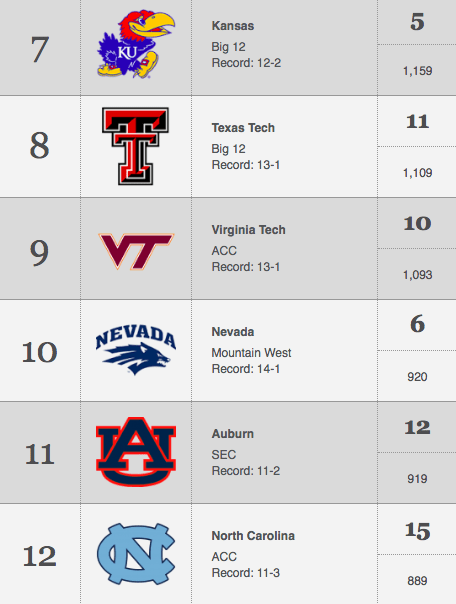
Task: Click Virginia Tech's Record: 13-1 text
Action: point(246,267)
